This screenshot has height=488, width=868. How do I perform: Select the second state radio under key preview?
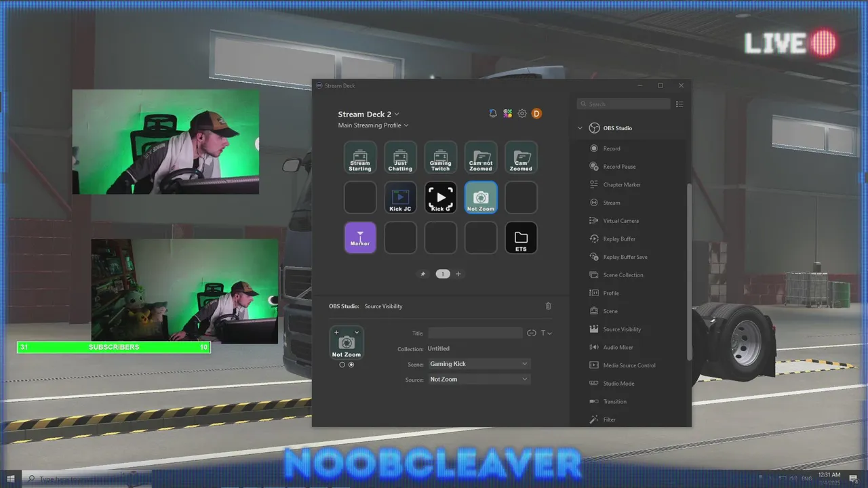click(x=351, y=365)
